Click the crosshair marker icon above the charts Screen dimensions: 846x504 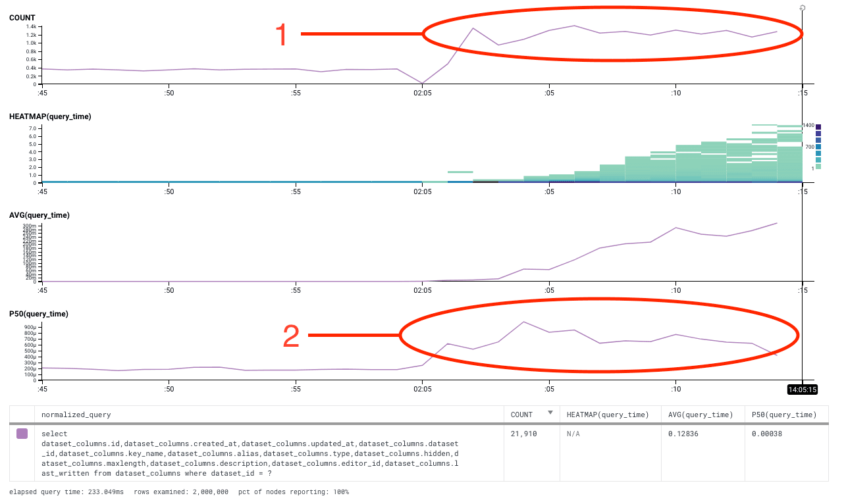point(802,8)
